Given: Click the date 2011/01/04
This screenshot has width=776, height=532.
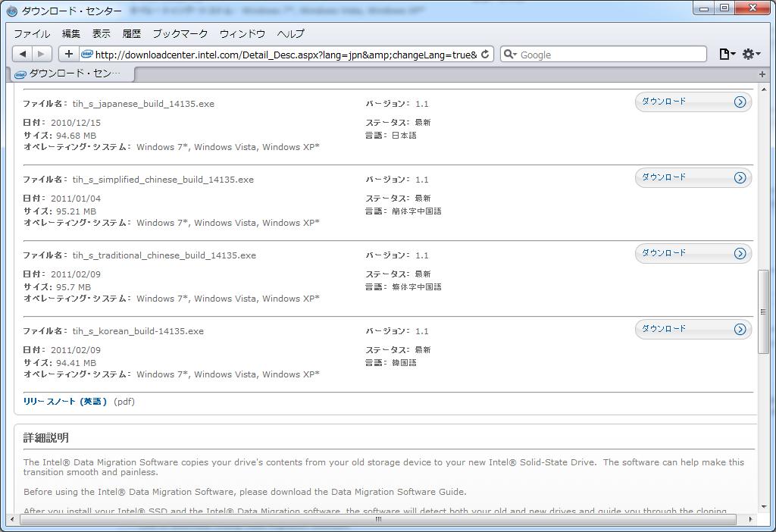Looking at the screenshot, I should [x=76, y=199].
